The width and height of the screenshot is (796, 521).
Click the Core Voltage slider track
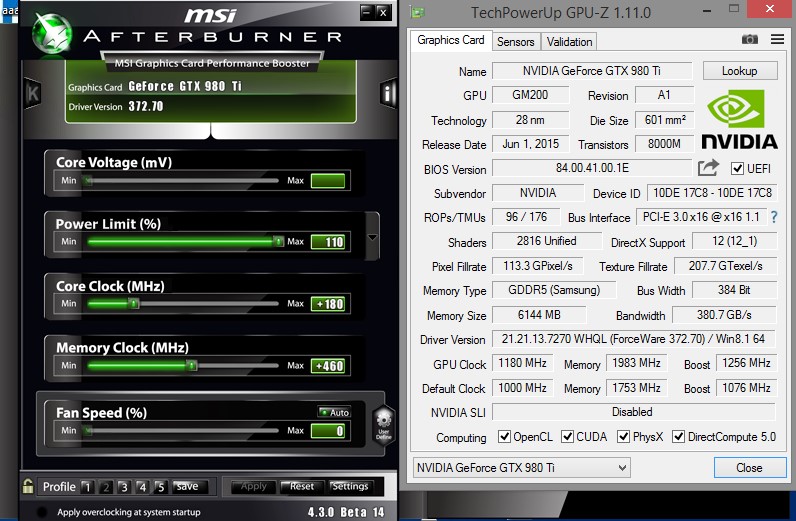(x=183, y=180)
